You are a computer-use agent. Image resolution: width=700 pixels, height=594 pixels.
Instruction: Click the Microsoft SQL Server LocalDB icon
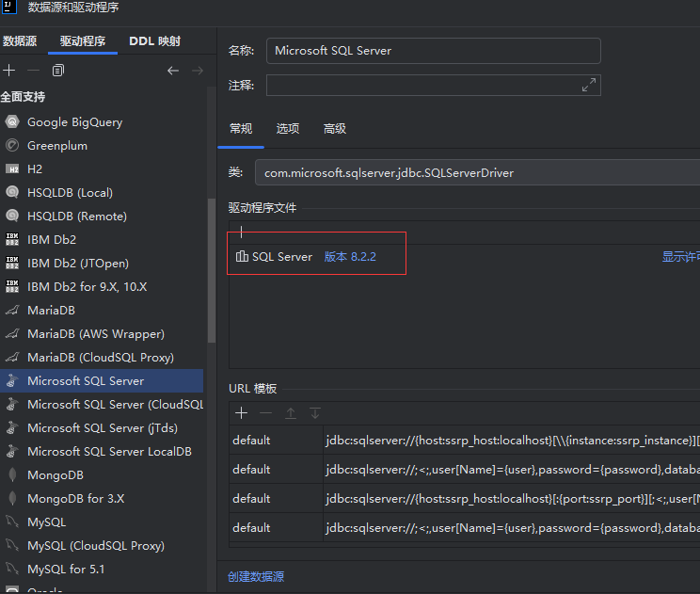pos(12,451)
